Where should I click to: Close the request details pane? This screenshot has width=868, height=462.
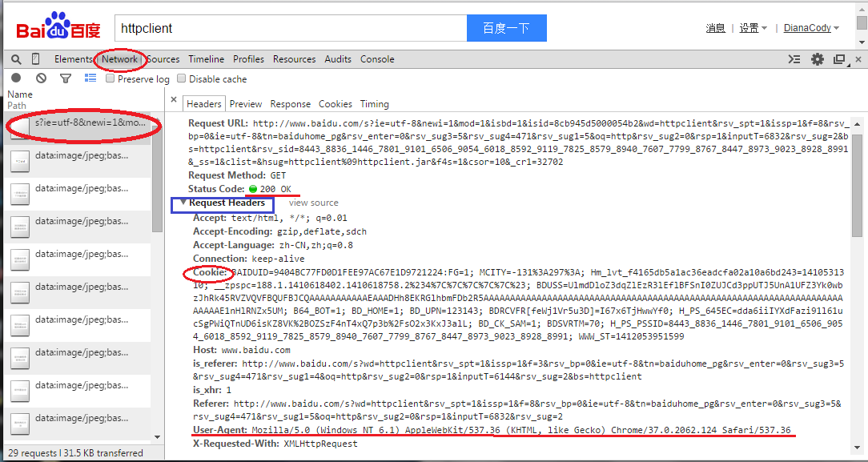173,99
